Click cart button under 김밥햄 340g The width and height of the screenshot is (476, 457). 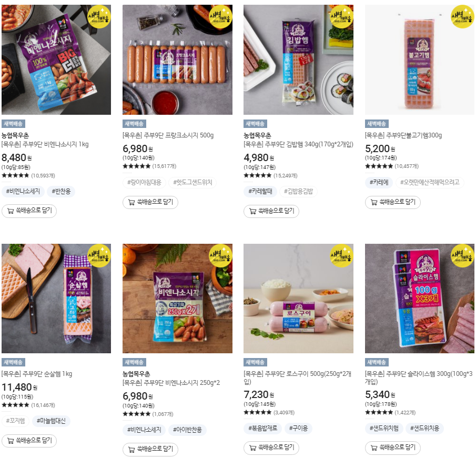[x=271, y=211]
